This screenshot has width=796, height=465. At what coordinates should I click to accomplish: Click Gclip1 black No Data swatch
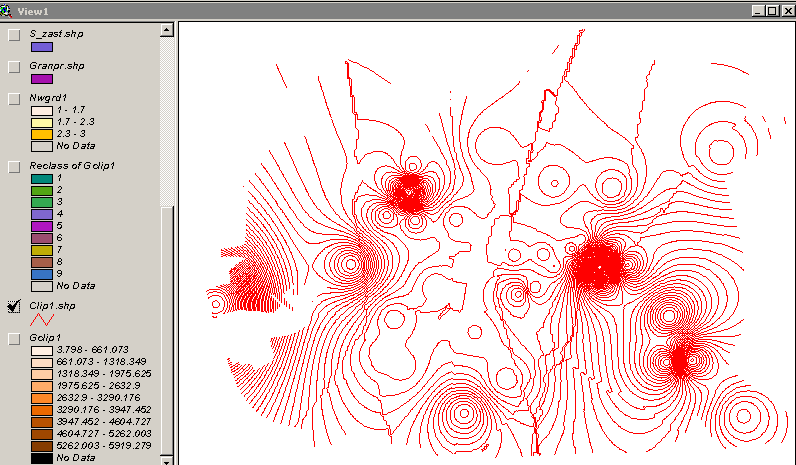click(42, 458)
